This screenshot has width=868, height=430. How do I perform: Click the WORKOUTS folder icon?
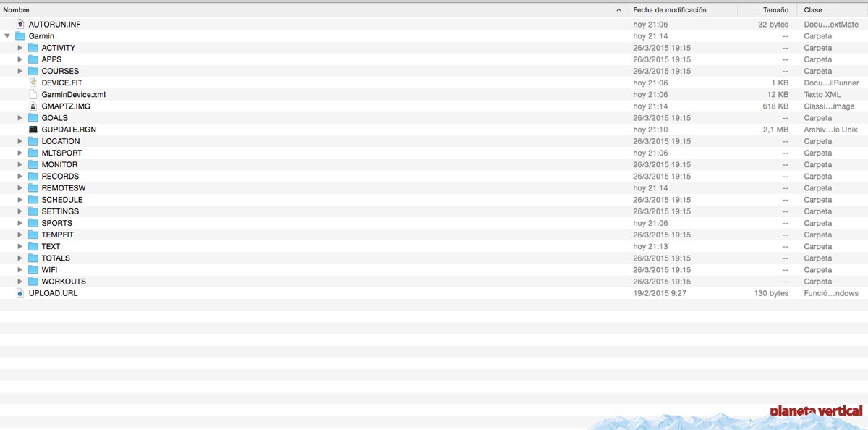pyautogui.click(x=33, y=282)
